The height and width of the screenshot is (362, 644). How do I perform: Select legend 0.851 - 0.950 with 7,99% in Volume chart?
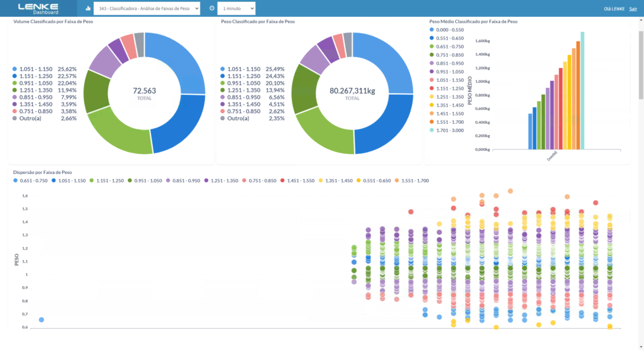pos(45,97)
